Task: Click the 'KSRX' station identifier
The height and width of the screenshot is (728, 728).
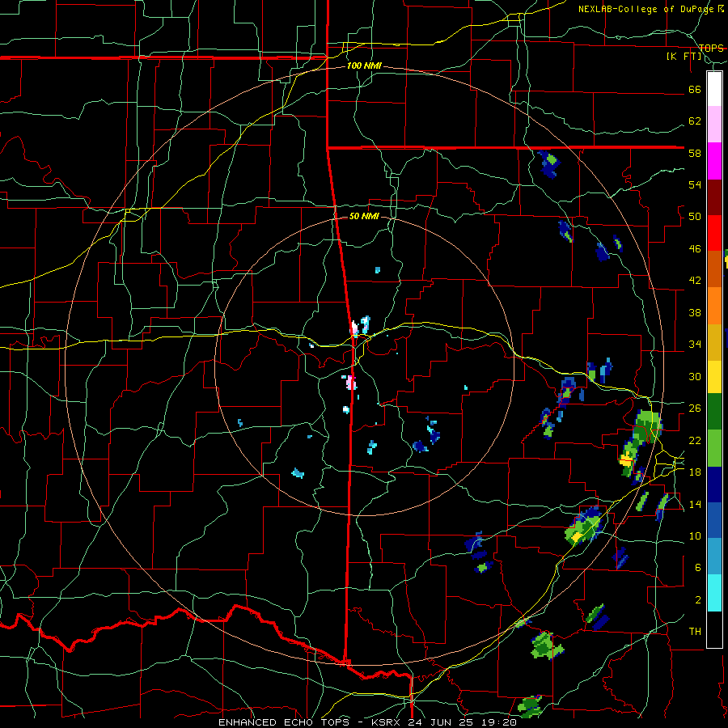Action: 387,722
